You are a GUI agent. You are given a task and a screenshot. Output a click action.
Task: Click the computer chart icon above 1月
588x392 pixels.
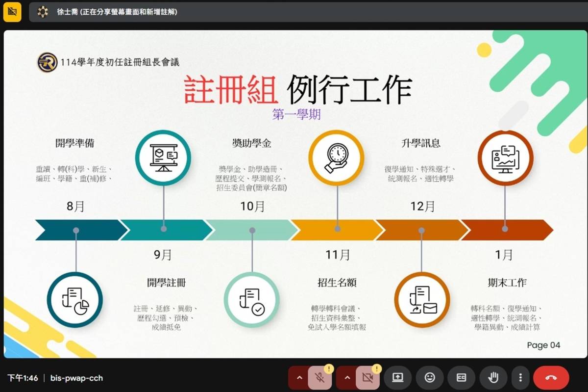505,157
